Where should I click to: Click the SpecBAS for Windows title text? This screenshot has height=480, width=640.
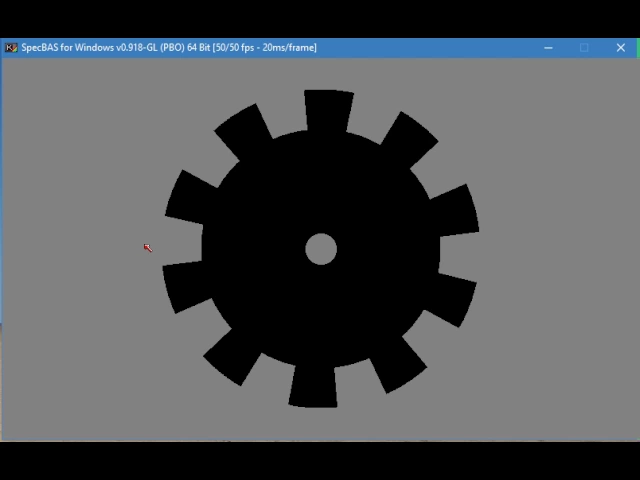[x=169, y=48]
